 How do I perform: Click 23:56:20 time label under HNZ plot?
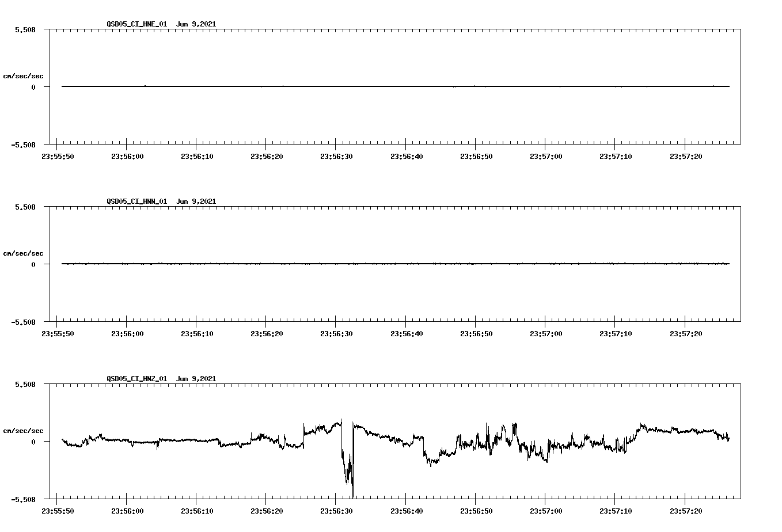pos(266,511)
